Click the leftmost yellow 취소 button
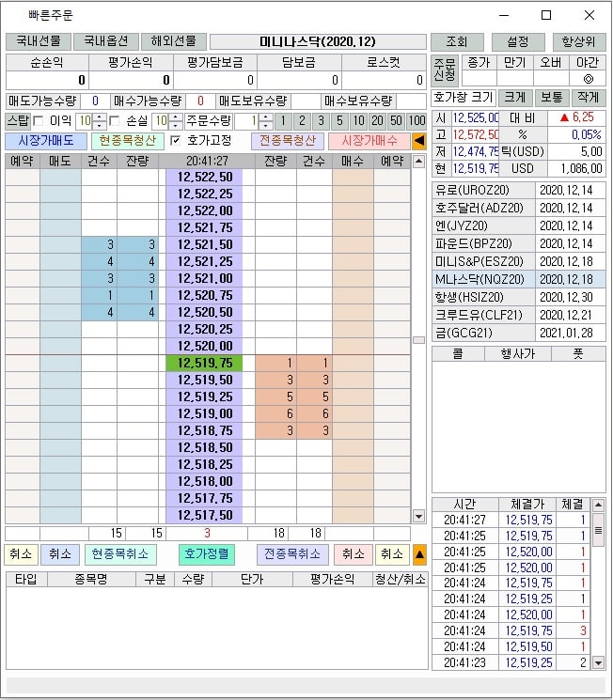The width and height of the screenshot is (613, 700). (21, 554)
